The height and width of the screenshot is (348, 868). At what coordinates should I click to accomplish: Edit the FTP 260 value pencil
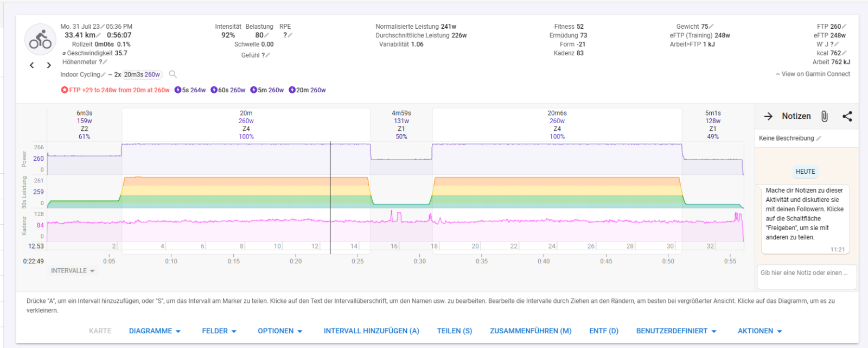[x=844, y=27]
